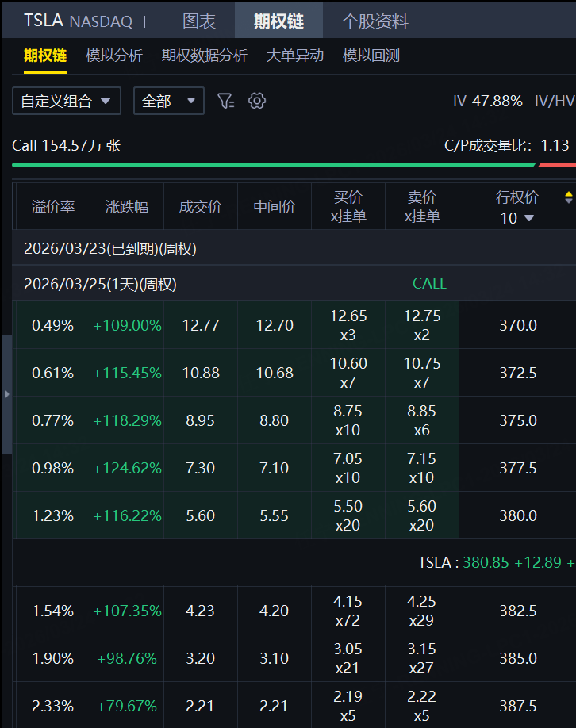Open the 全部 dropdown
The width and height of the screenshot is (576, 728).
(169, 101)
